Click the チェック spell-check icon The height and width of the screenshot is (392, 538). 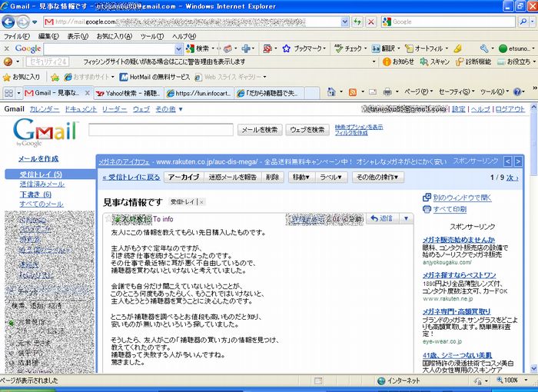click(339, 48)
